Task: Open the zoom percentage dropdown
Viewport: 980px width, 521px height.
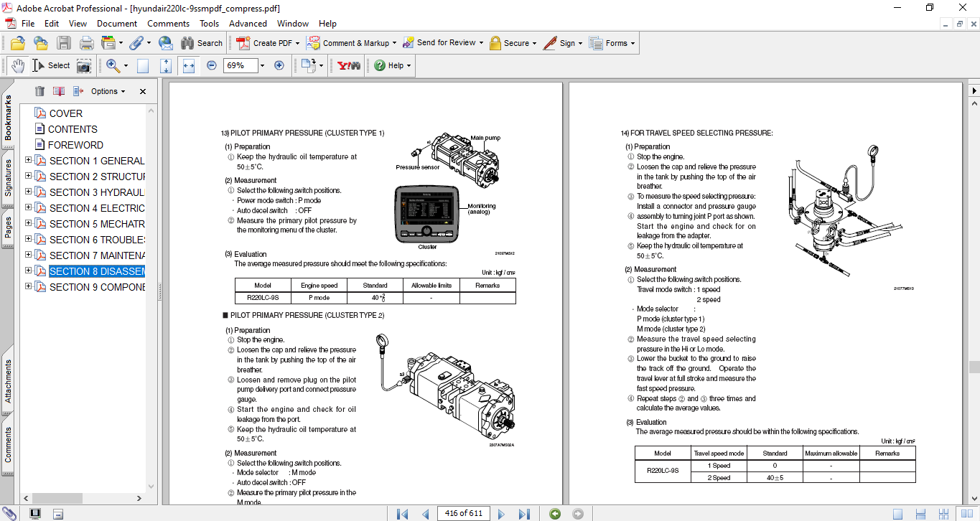Action: pos(262,65)
